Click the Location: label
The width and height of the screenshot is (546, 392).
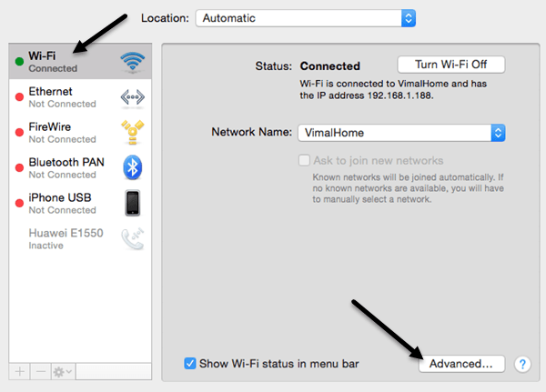click(165, 18)
